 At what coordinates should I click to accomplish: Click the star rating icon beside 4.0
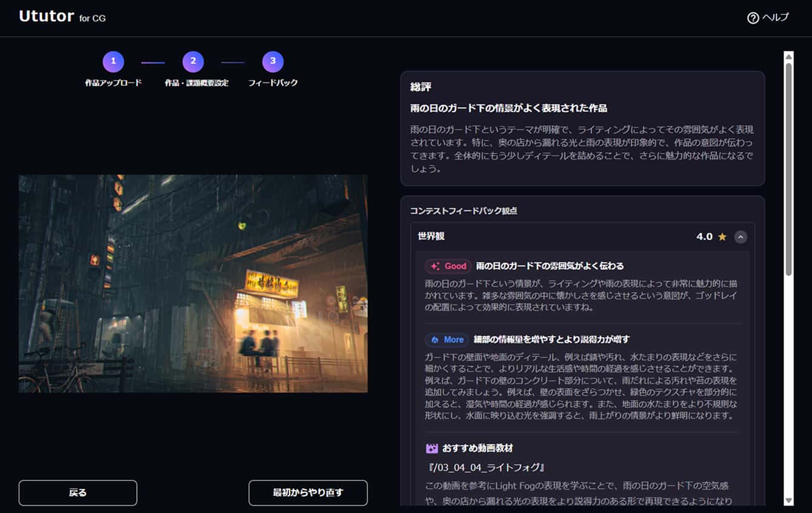click(722, 237)
